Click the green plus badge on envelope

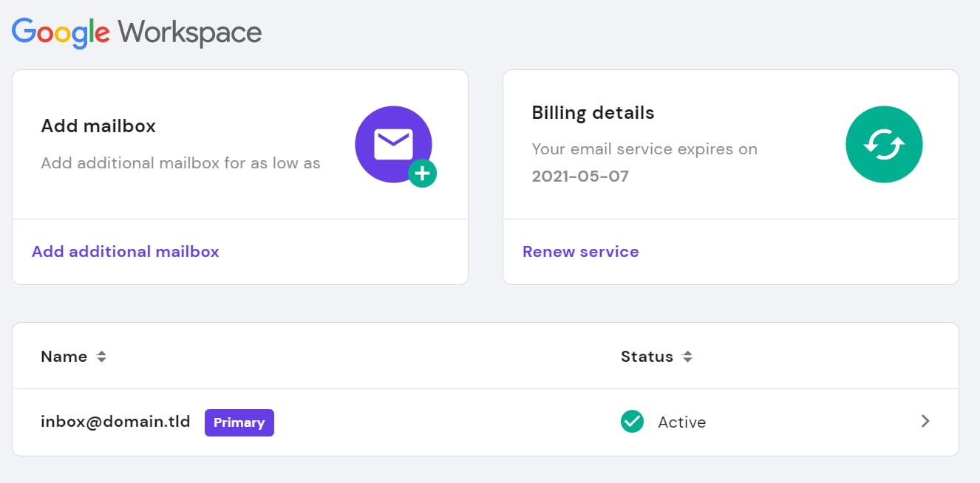[x=422, y=174]
